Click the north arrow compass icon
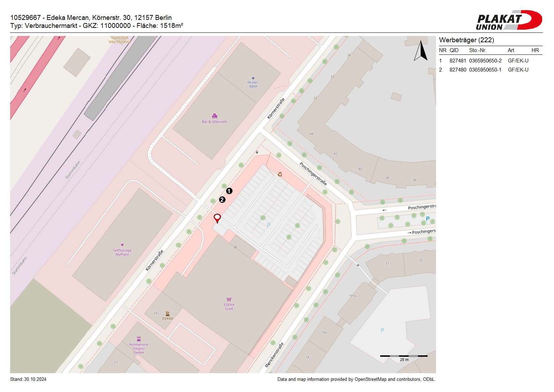This screenshot has height=392, width=554. (421, 51)
